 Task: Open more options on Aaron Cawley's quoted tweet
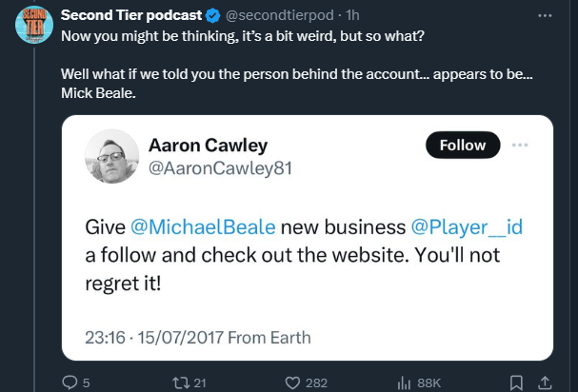point(520,145)
